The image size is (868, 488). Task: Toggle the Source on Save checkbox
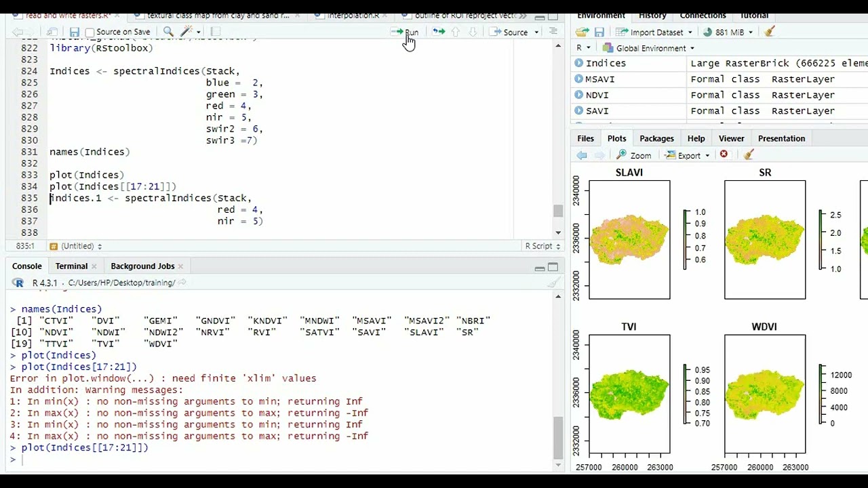pyautogui.click(x=90, y=32)
